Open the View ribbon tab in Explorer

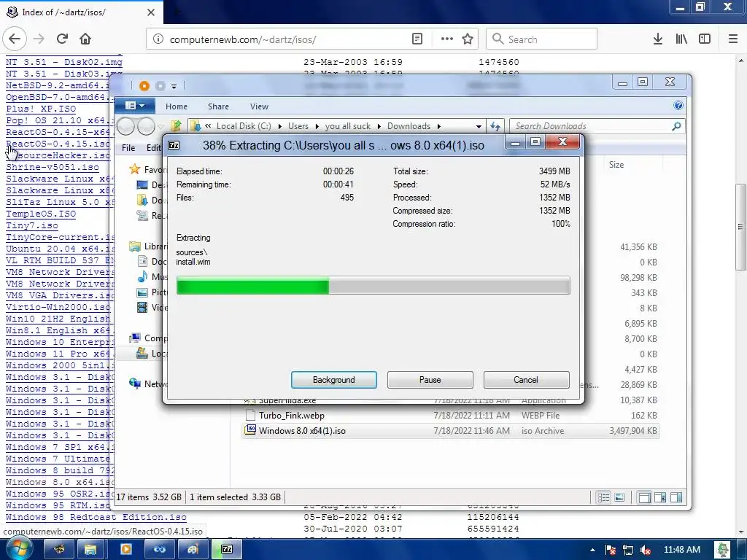coord(259,106)
